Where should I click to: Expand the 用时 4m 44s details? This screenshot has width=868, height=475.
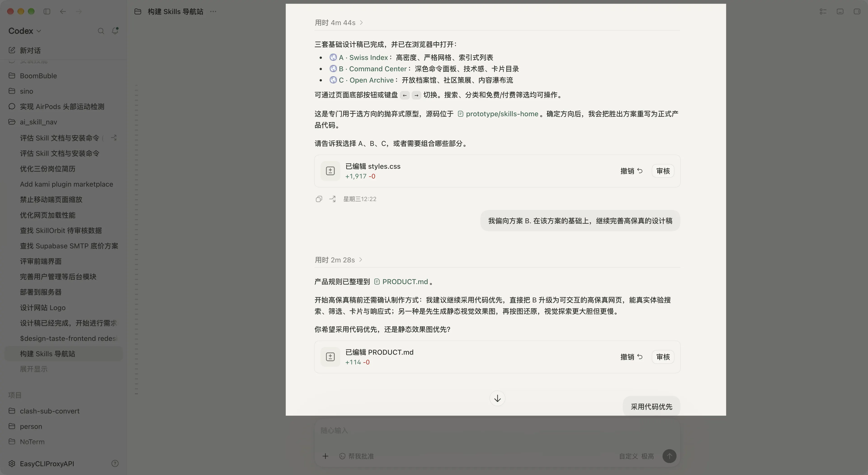[339, 23]
